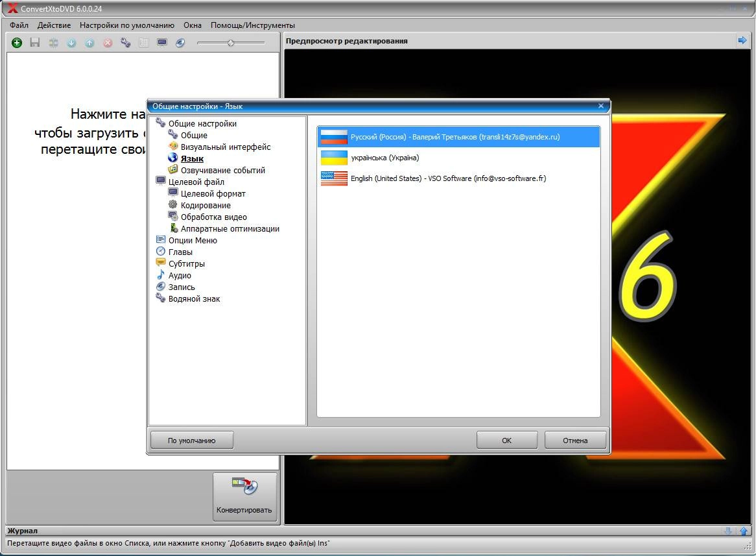Image resolution: width=756 pixels, height=556 pixels.
Task: Select Общие tree item
Action: pyautogui.click(x=194, y=135)
